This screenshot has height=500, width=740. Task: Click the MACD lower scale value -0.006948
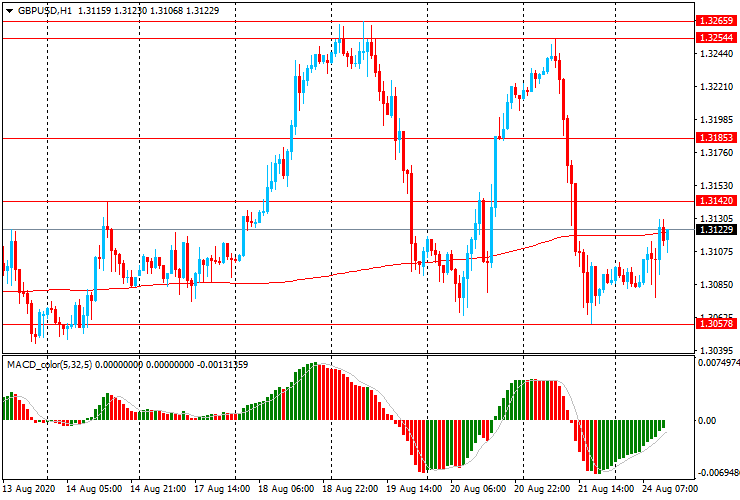(718, 473)
